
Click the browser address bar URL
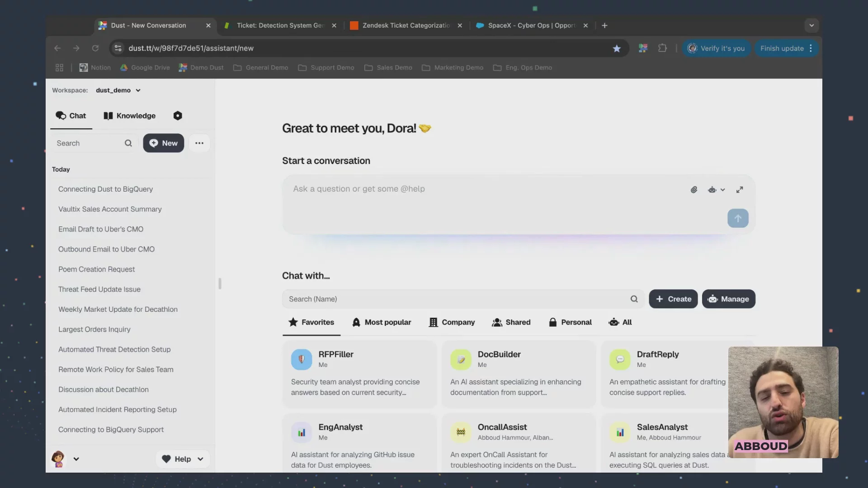coord(191,48)
